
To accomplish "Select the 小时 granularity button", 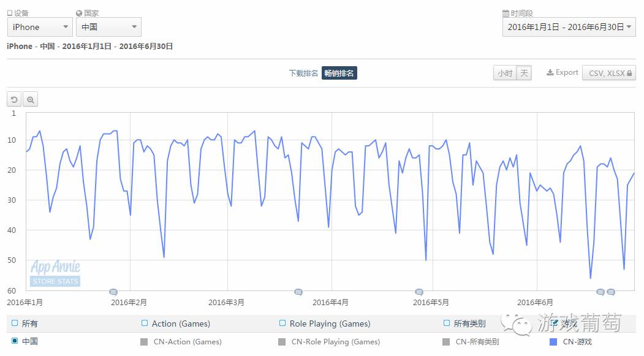I will 505,73.
